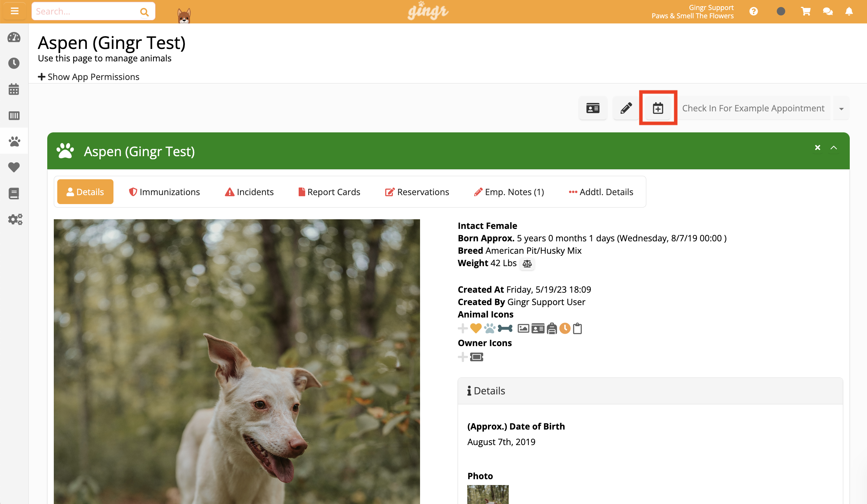
Task: Click the small photo thumbnail
Action: tap(488, 494)
